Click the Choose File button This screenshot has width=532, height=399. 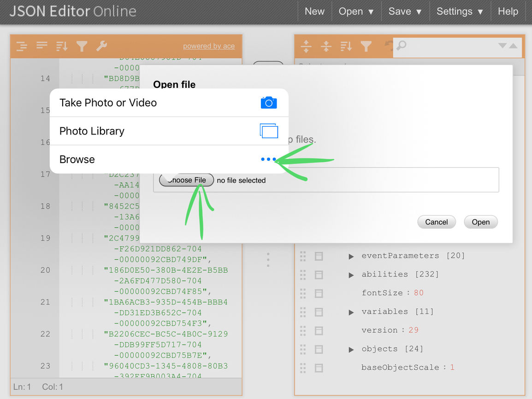click(186, 180)
